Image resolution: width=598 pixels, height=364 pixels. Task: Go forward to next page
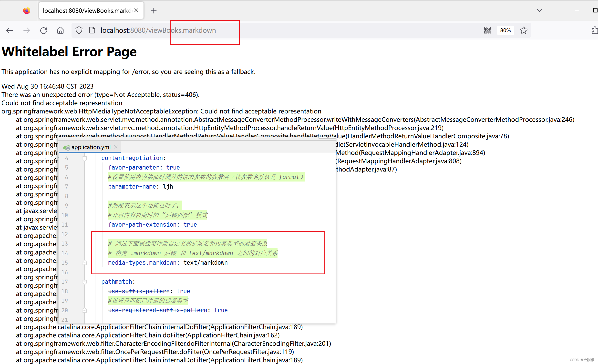click(27, 30)
